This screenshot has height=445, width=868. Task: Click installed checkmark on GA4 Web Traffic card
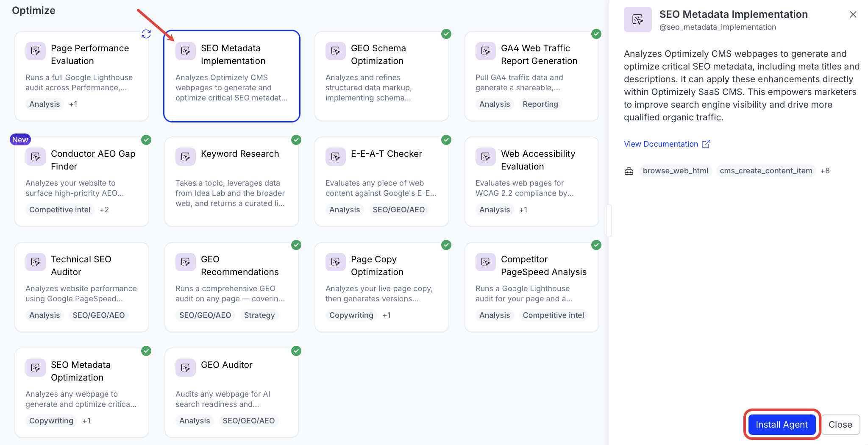click(x=596, y=34)
